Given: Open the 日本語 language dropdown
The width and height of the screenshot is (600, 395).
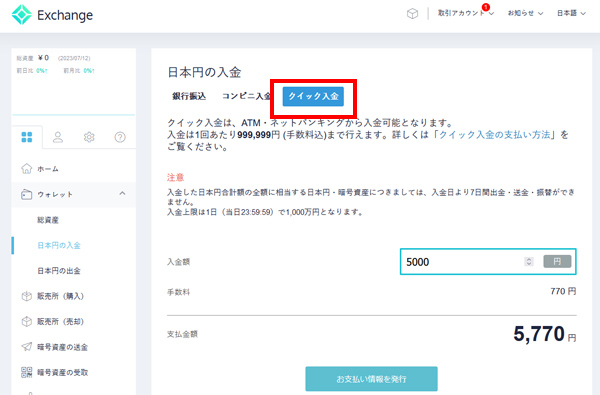Looking at the screenshot, I should (x=571, y=13).
